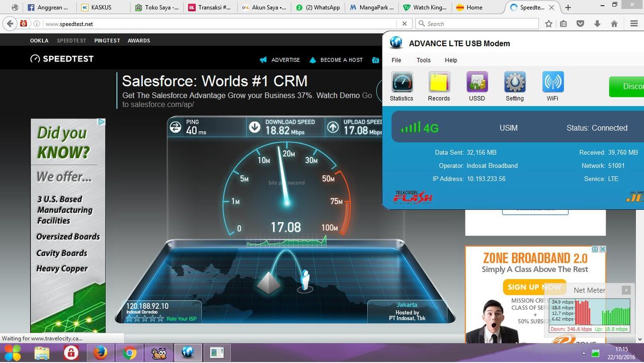The image size is (644, 363).
Task: Open the snail icon app on taskbar
Action: 159,353
